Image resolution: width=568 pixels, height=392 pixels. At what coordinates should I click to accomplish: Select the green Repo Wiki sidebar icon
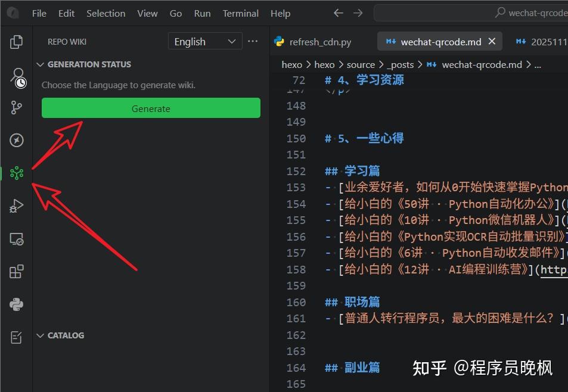point(16,173)
